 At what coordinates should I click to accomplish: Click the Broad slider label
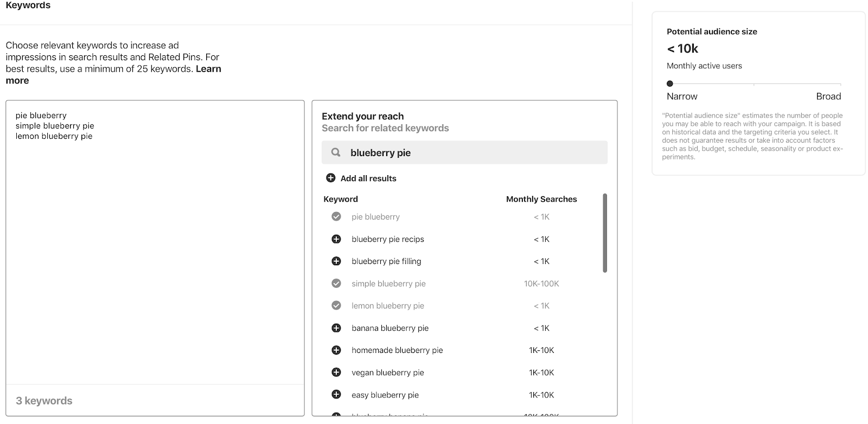click(x=828, y=97)
